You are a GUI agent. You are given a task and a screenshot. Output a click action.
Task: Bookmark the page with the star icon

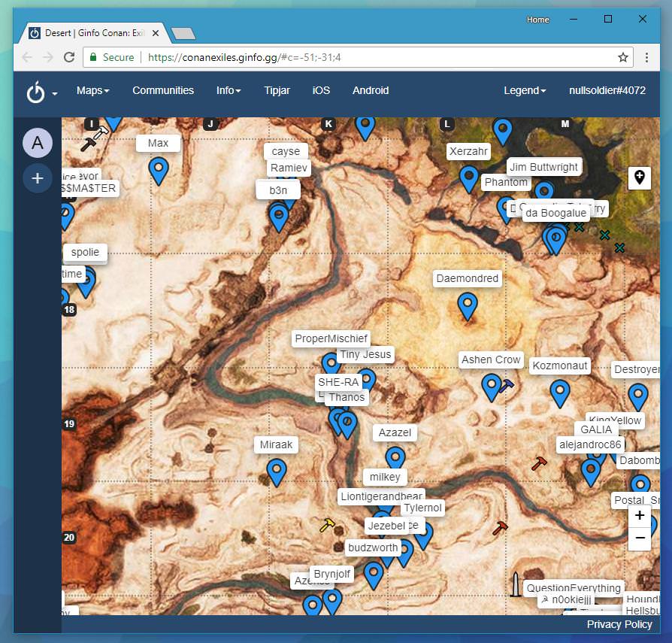click(623, 57)
